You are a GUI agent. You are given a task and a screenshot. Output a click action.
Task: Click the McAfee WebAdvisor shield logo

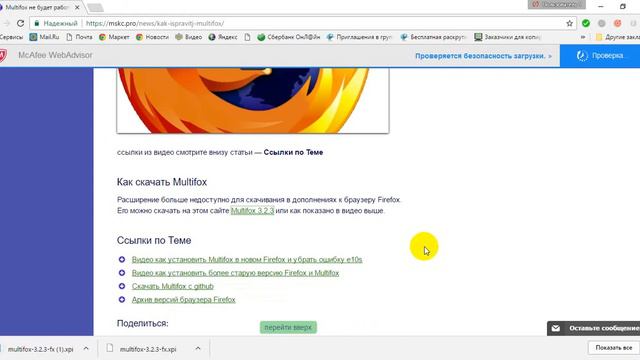click(x=3, y=56)
